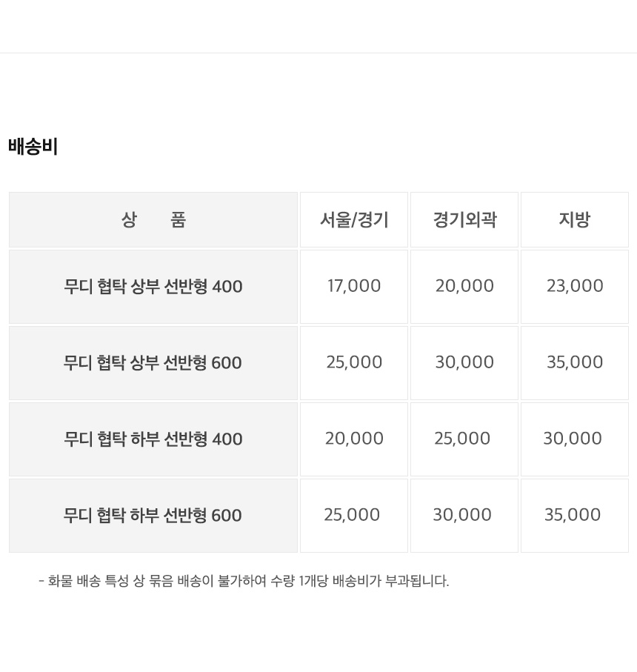This screenshot has height=672, width=637.
Task: Click the 지방 column header
Action: (x=574, y=220)
